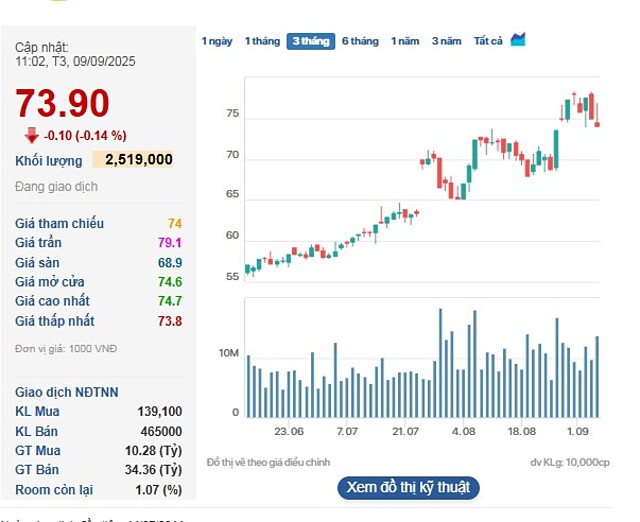This screenshot has width=640, height=522.
Task: Open Xem đồ thị kỹ thuật button
Action: (x=408, y=488)
